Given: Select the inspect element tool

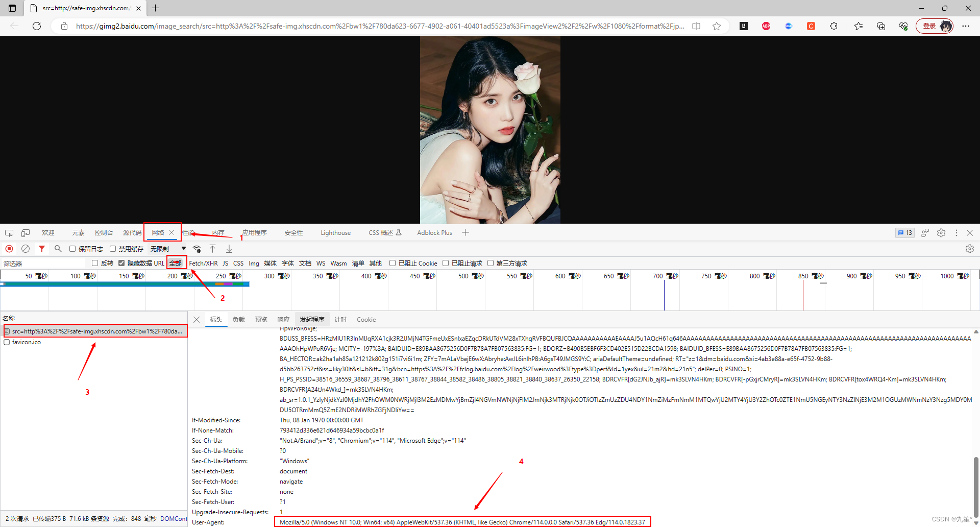Looking at the screenshot, I should tap(9, 233).
